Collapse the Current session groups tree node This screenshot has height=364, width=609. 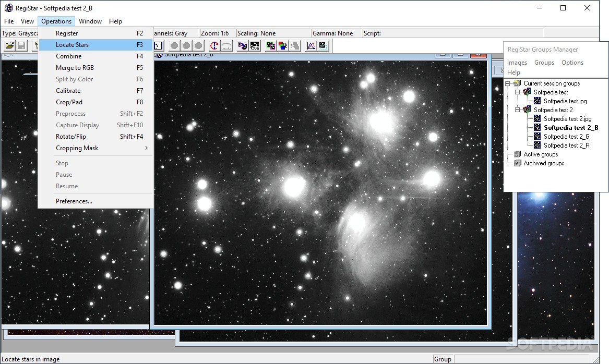coord(508,83)
